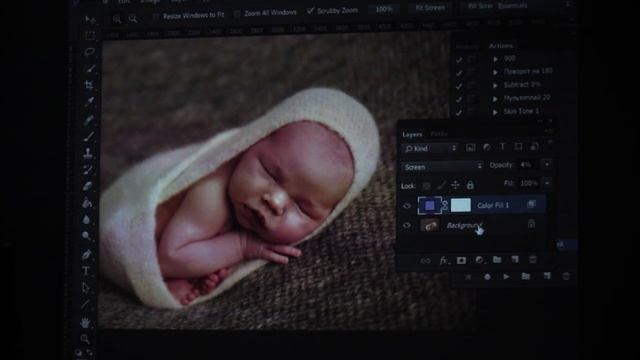Click Add layer style fx icon
Image resolution: width=640 pixels, height=360 pixels.
444,260
